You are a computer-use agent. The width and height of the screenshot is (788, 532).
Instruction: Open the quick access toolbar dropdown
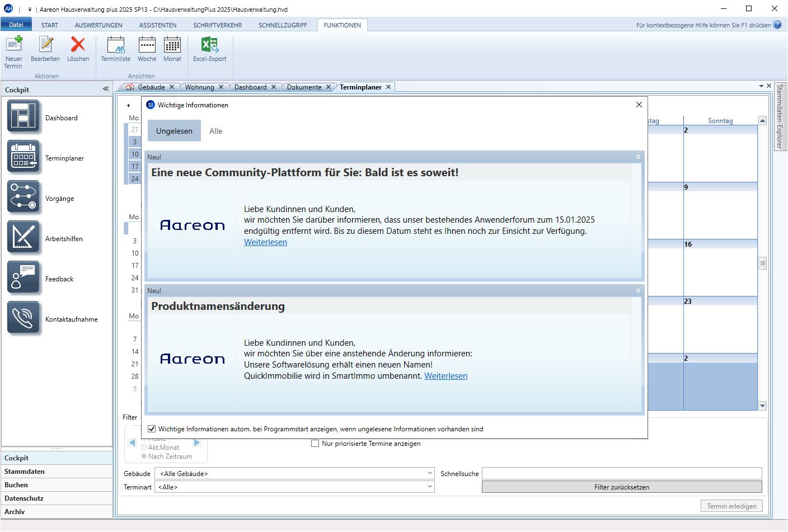(x=30, y=10)
